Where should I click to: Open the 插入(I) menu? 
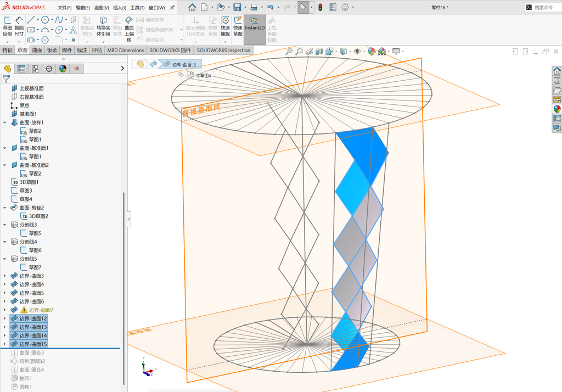tap(119, 8)
